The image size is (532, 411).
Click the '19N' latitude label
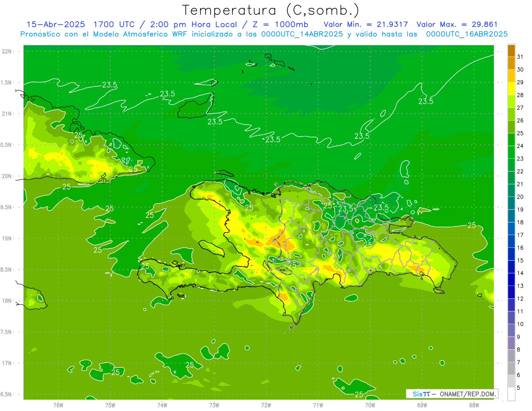(8, 239)
